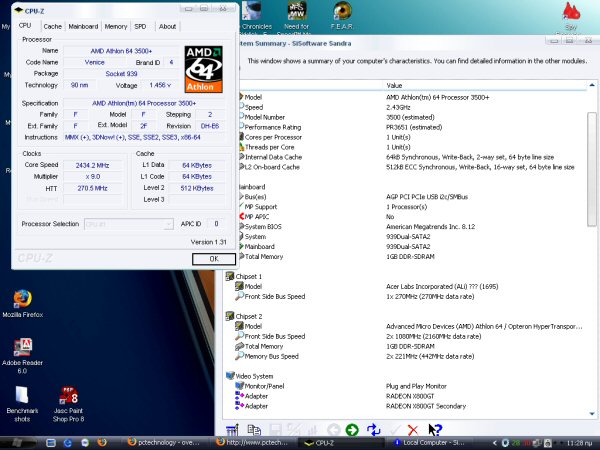Image resolution: width=600 pixels, height=450 pixels.
Task: Select the Performance Rating row
Action: click(411, 127)
